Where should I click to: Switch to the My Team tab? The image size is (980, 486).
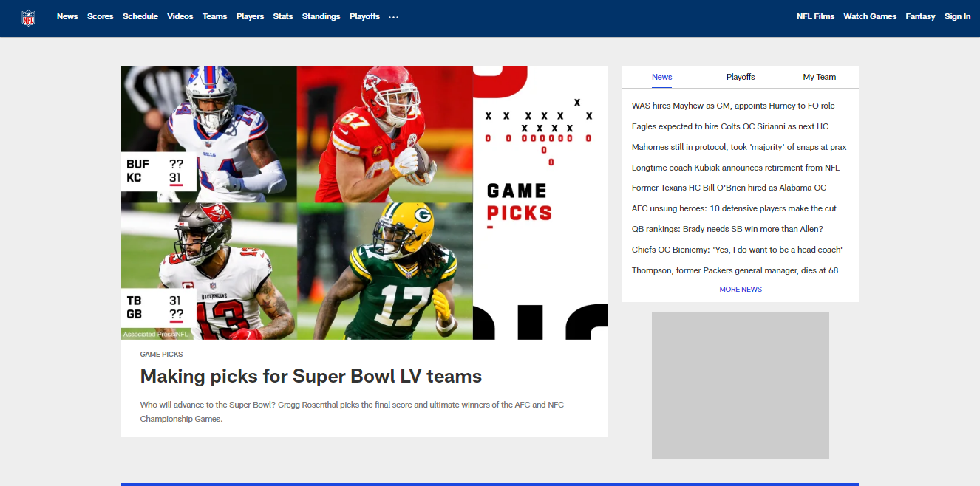820,77
